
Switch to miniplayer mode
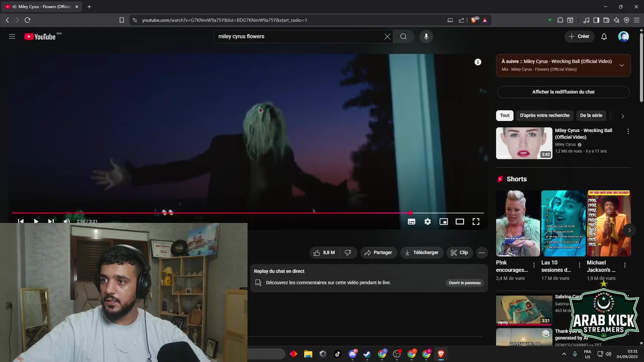[x=444, y=222]
